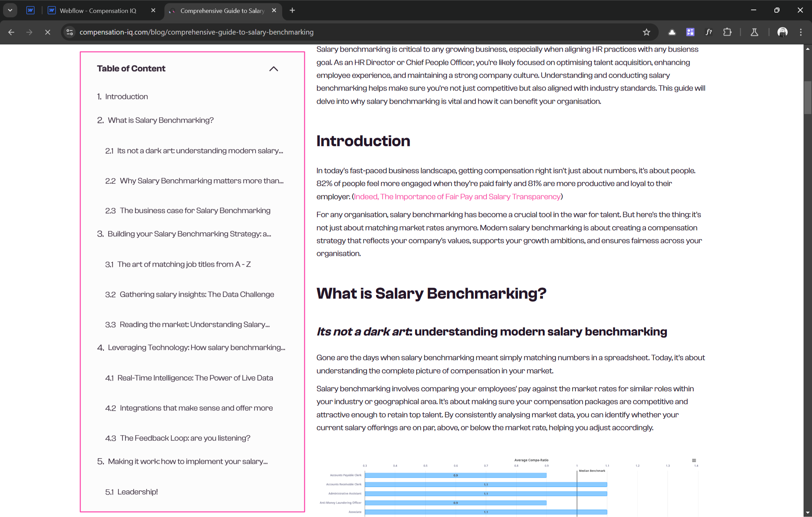Screen dimensions: 812x517
Task: Close the Webflow - Compensation IQ tab
Action: click(x=153, y=10)
